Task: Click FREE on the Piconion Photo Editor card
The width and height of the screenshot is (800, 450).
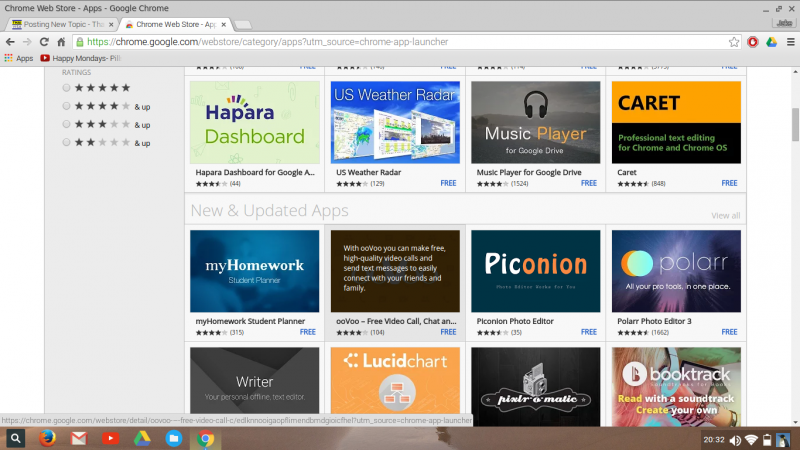Action: coord(589,332)
